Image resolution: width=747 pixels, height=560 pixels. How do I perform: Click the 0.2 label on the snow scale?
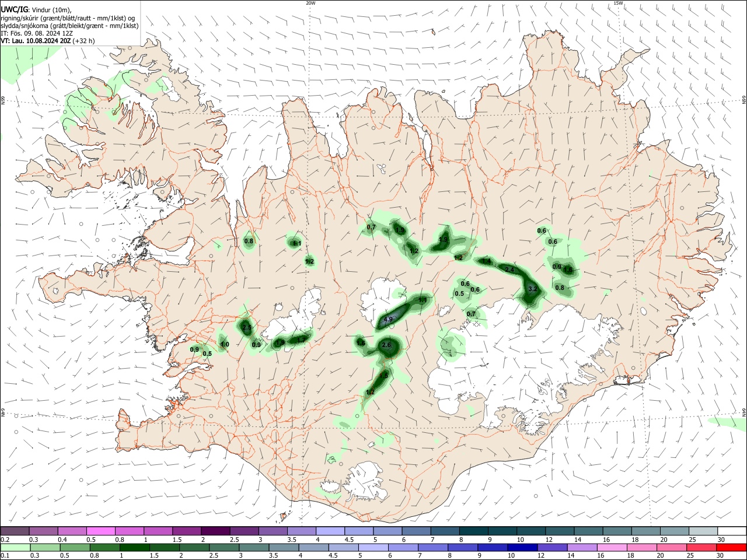(5, 540)
